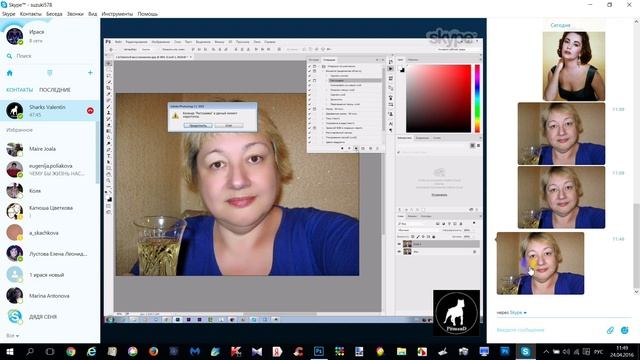Expand the 'через Skype' dropdown

511,313
